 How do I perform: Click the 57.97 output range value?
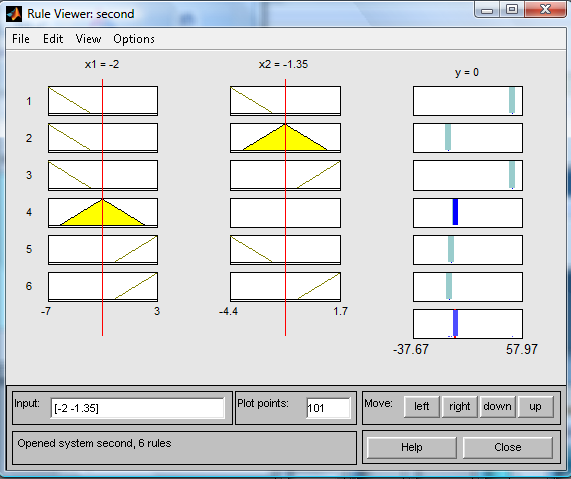(521, 349)
